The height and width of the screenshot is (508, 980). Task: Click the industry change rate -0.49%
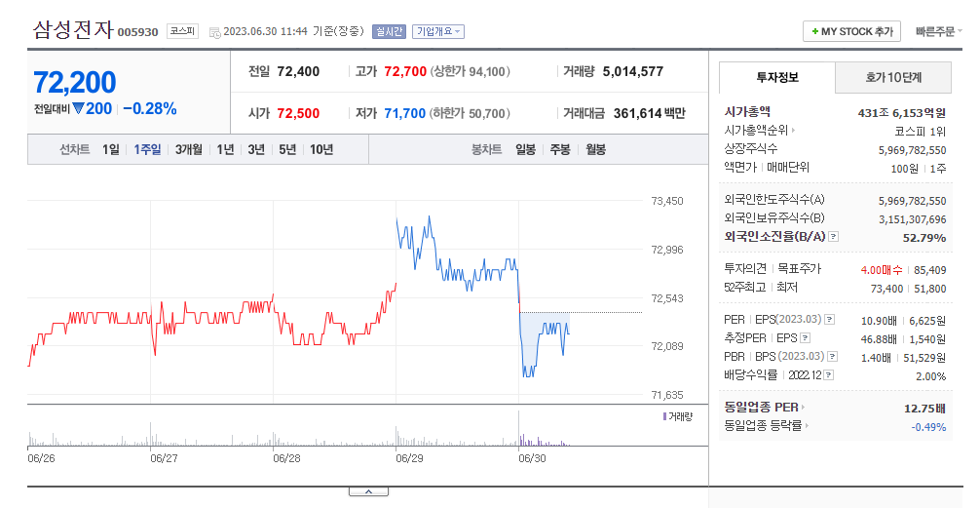point(928,427)
